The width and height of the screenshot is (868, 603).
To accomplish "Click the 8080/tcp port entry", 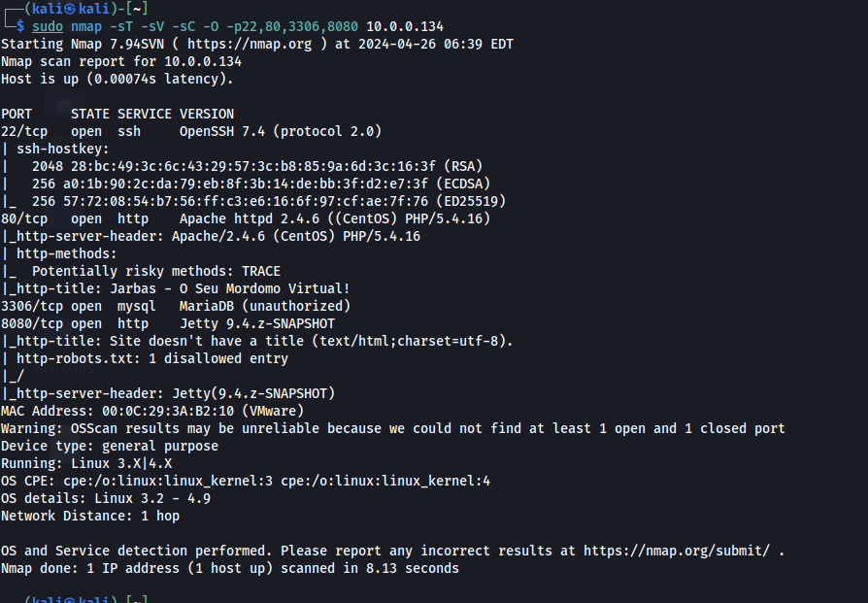I will 32,323.
